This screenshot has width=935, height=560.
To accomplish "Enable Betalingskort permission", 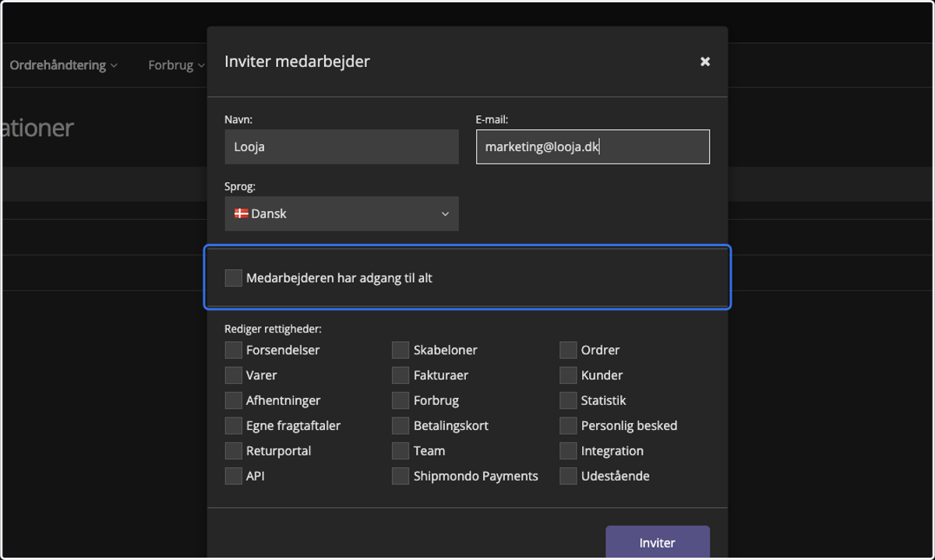I will pos(400,425).
